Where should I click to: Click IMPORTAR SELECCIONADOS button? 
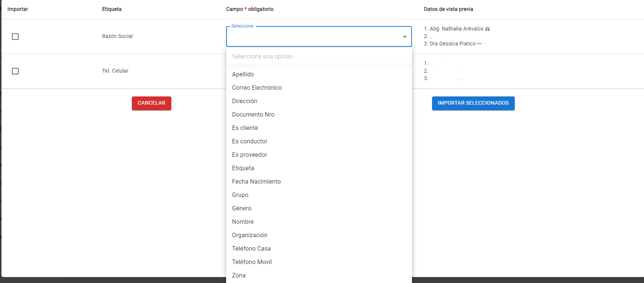click(473, 103)
